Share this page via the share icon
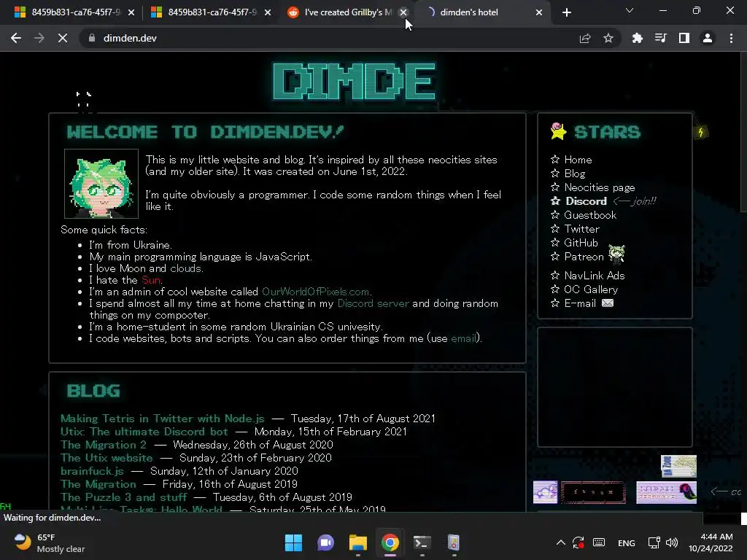The width and height of the screenshot is (747, 560). (585, 38)
